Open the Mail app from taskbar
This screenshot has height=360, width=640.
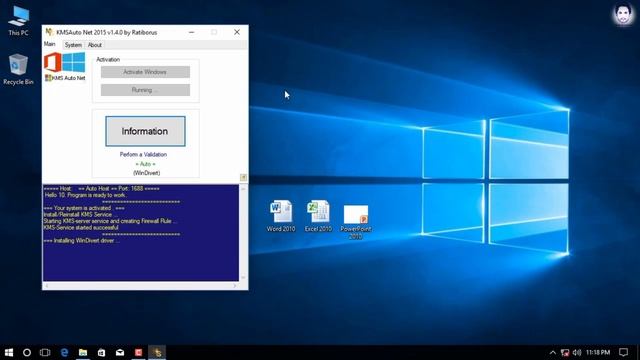coord(120,352)
